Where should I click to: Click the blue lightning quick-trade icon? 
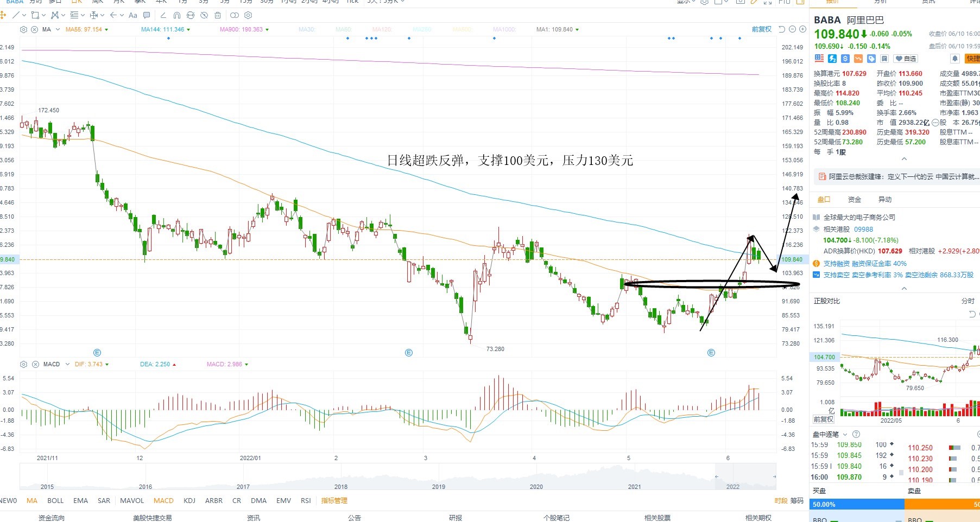[832, 59]
